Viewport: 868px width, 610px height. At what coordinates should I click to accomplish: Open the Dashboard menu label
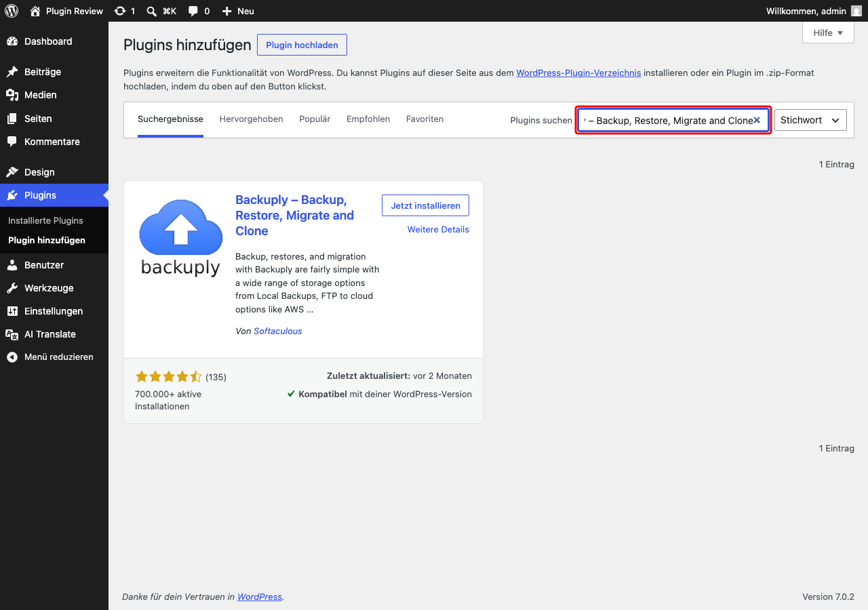(x=48, y=41)
